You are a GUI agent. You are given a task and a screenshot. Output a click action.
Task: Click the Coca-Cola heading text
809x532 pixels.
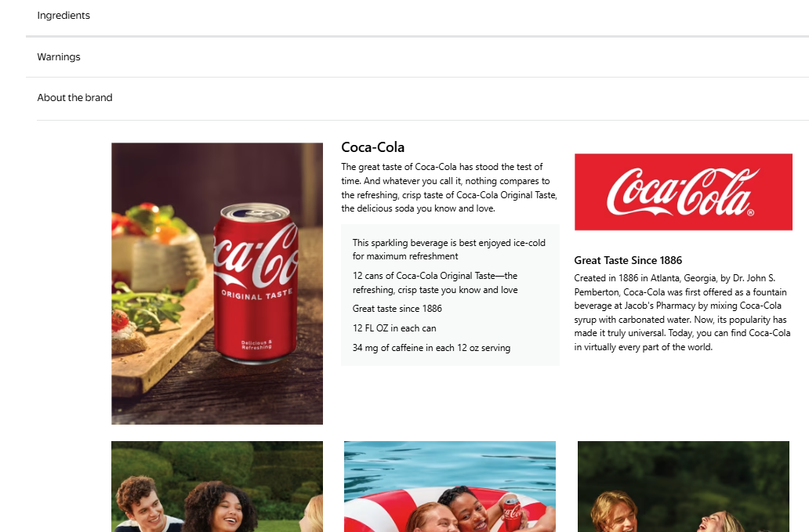(x=373, y=147)
